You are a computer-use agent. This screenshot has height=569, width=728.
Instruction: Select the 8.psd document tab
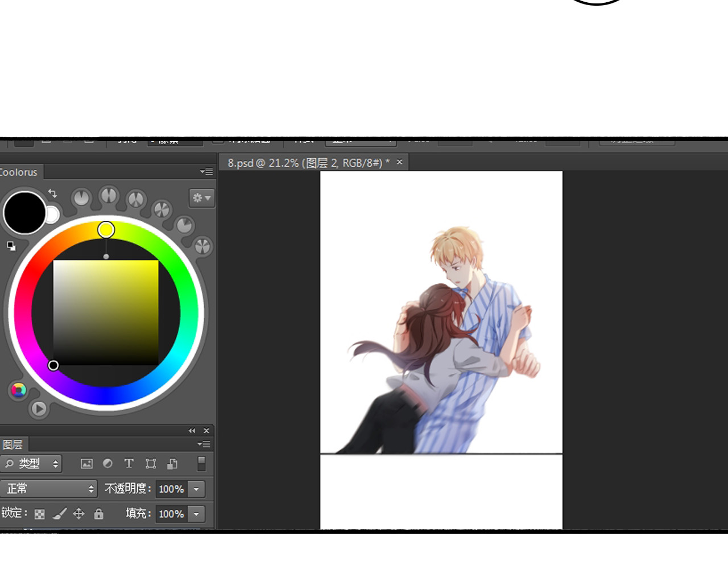308,163
